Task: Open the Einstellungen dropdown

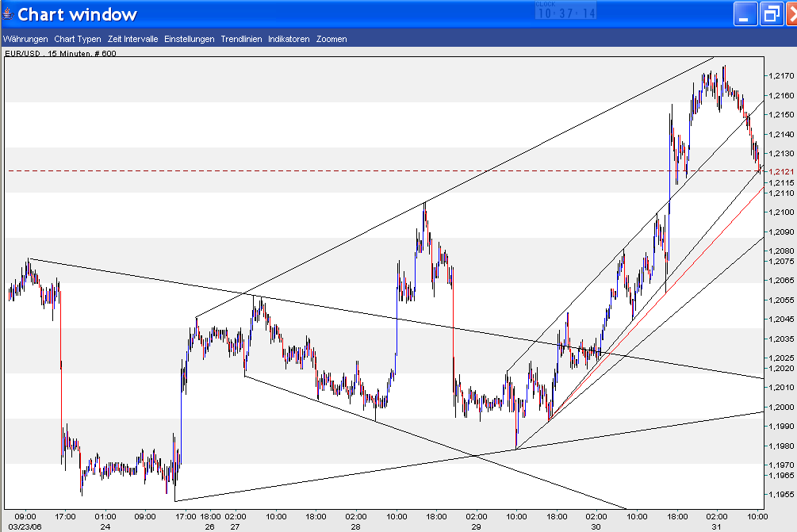Action: 188,38
